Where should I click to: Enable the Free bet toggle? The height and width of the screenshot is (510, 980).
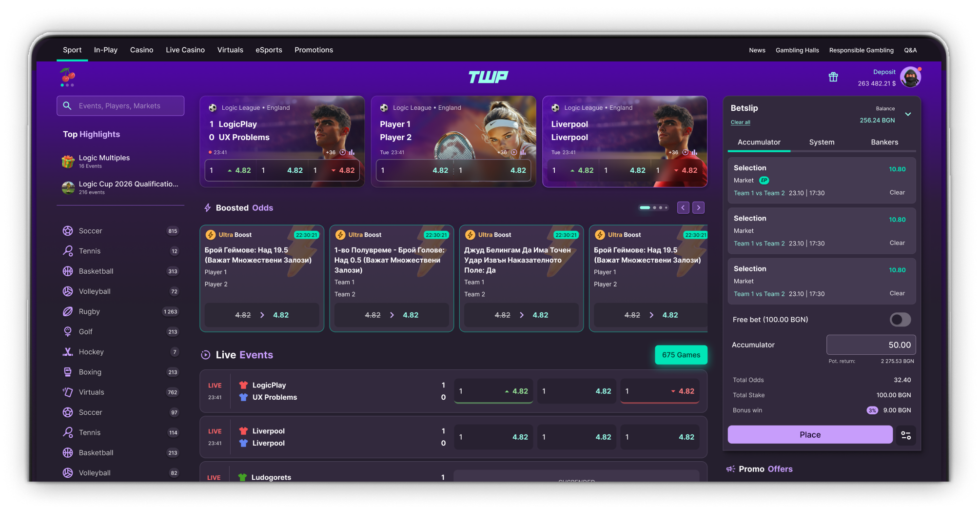click(900, 320)
